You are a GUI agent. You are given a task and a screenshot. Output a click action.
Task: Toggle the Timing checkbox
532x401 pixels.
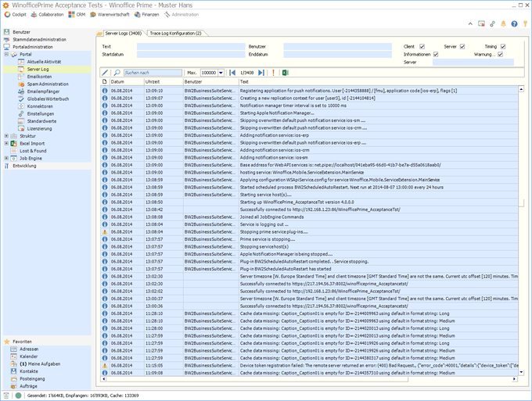[503, 46]
